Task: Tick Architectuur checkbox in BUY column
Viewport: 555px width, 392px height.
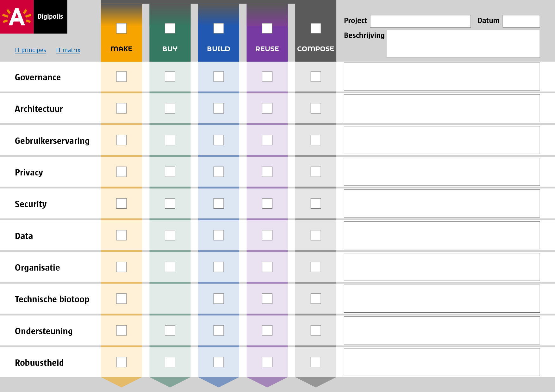Action: [x=170, y=108]
